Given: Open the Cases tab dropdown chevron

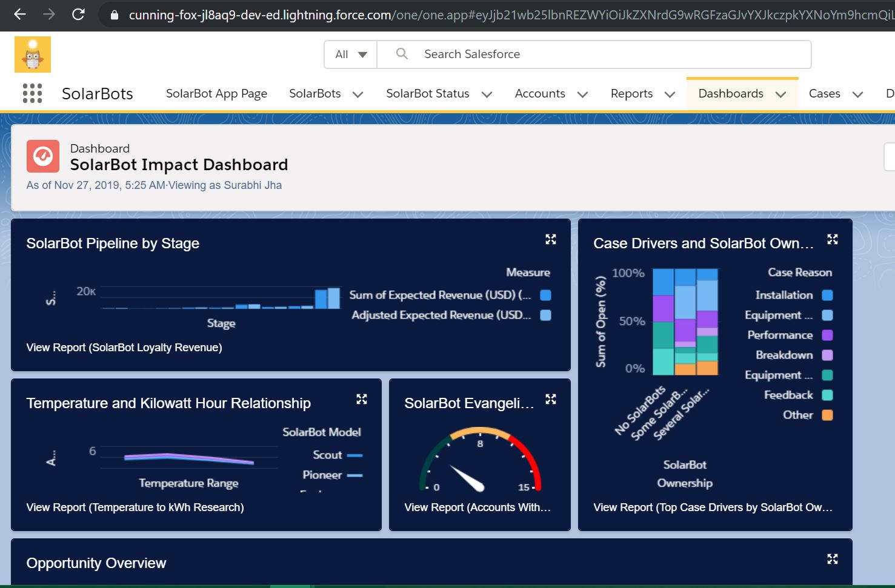Looking at the screenshot, I should coord(857,94).
